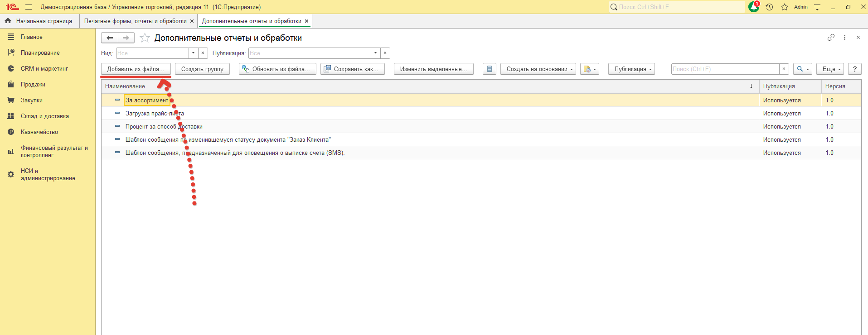Viewport: 868px width, 335px height.
Task: Open the Продажи section in sidebar
Action: coord(33,85)
